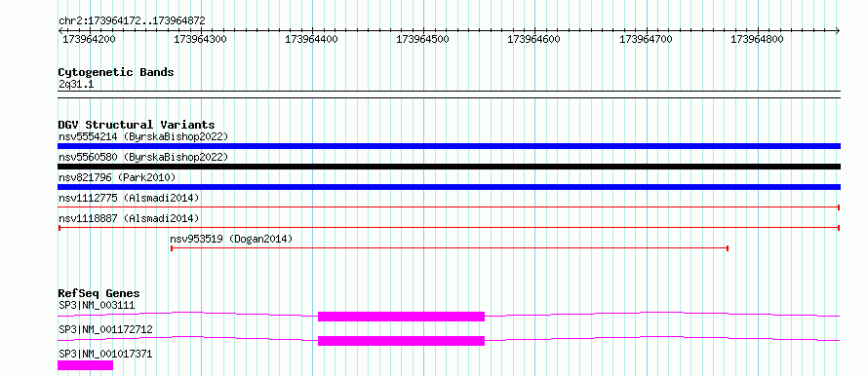
Task: Select the red nsv953519 variant line
Action: pos(450,248)
